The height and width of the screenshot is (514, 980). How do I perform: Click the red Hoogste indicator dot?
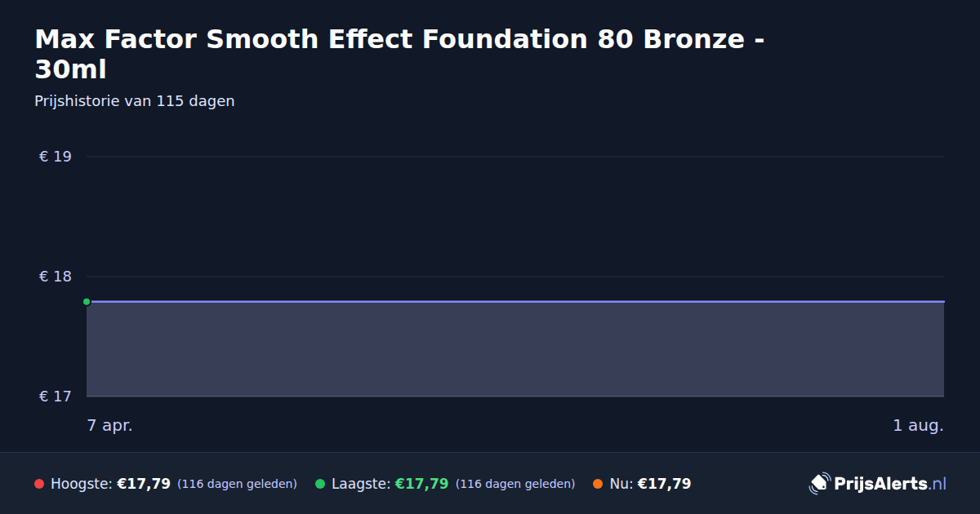tap(39, 484)
